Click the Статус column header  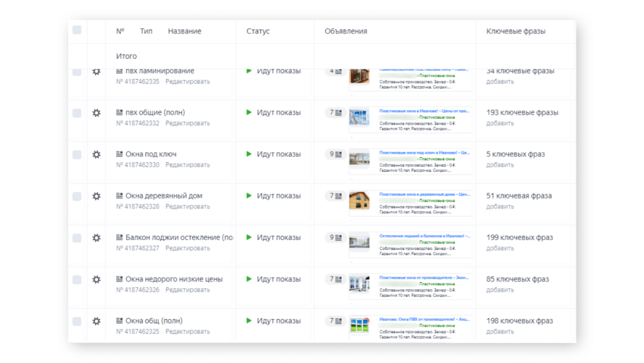[x=258, y=31]
